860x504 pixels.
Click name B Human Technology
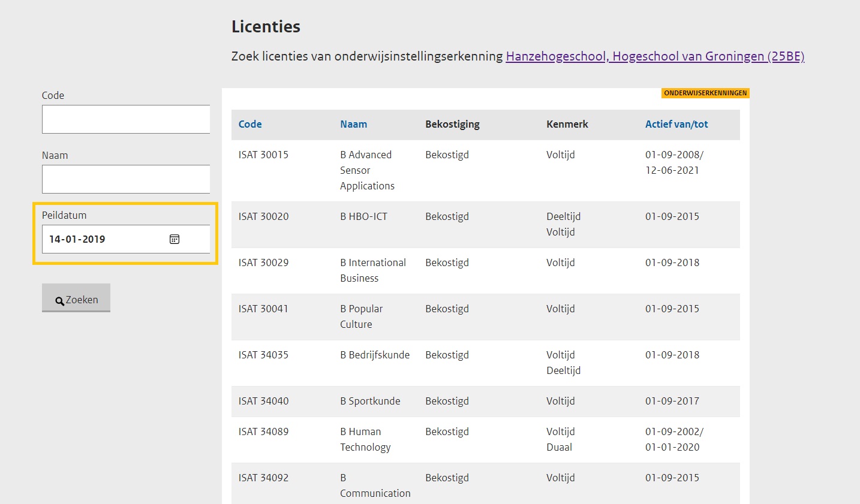[x=365, y=439]
